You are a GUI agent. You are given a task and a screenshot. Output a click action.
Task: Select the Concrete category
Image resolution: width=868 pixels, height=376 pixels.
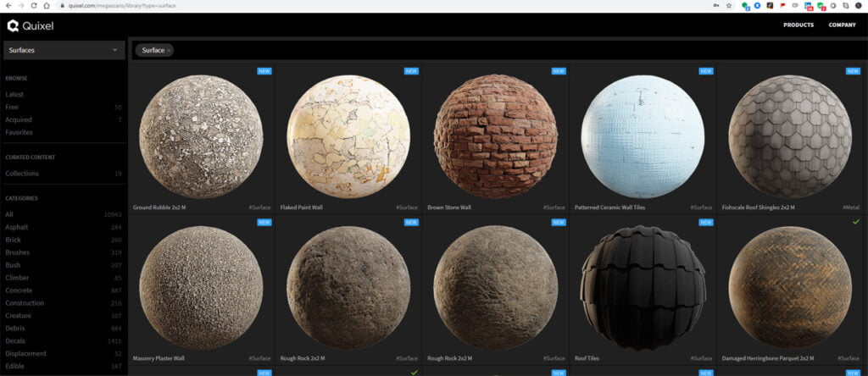19,290
